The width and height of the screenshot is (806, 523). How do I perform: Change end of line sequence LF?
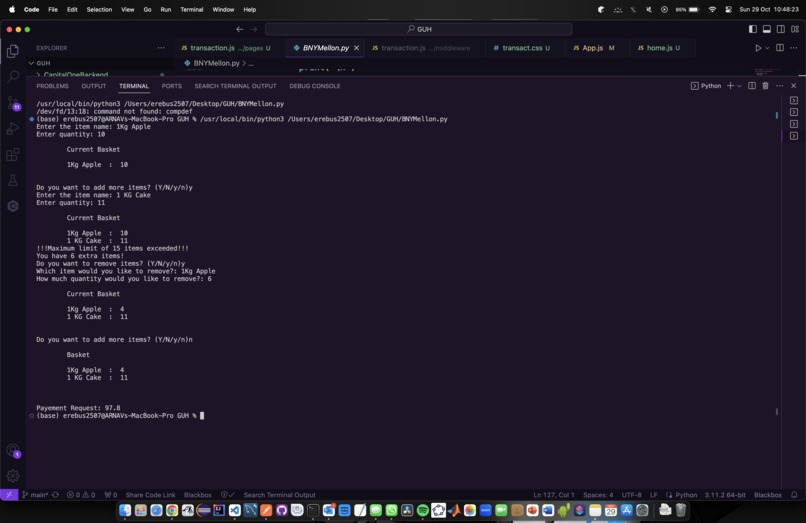653,495
